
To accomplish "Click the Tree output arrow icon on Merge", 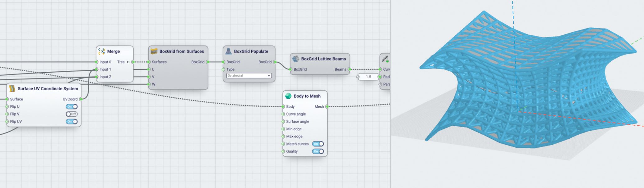I will pos(128,62).
